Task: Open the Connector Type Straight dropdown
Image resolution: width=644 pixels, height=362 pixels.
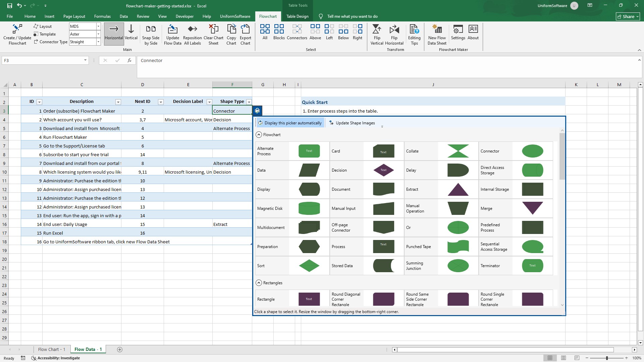Action: [x=98, y=42]
